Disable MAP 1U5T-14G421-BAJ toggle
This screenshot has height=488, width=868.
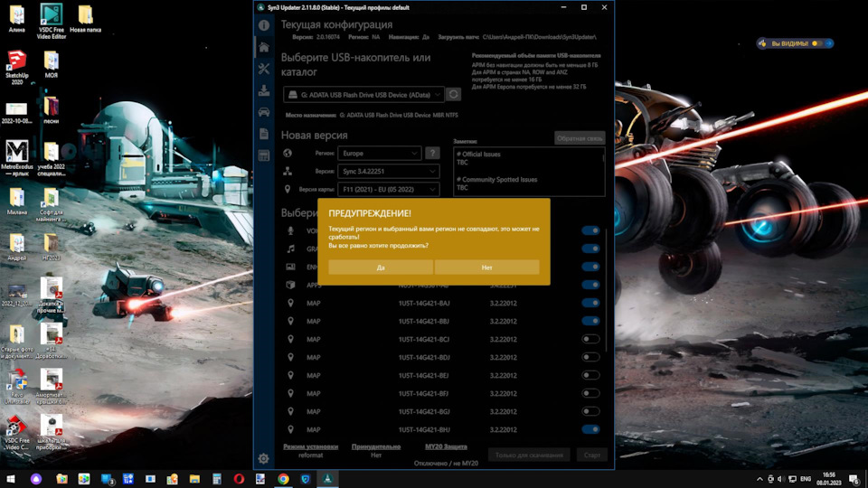590,304
